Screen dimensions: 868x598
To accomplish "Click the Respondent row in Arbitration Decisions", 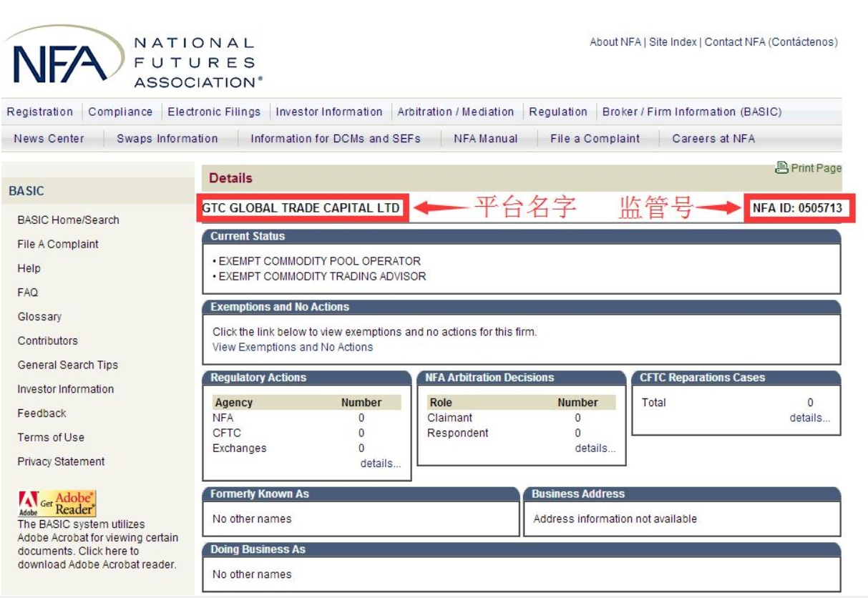I will click(x=522, y=433).
